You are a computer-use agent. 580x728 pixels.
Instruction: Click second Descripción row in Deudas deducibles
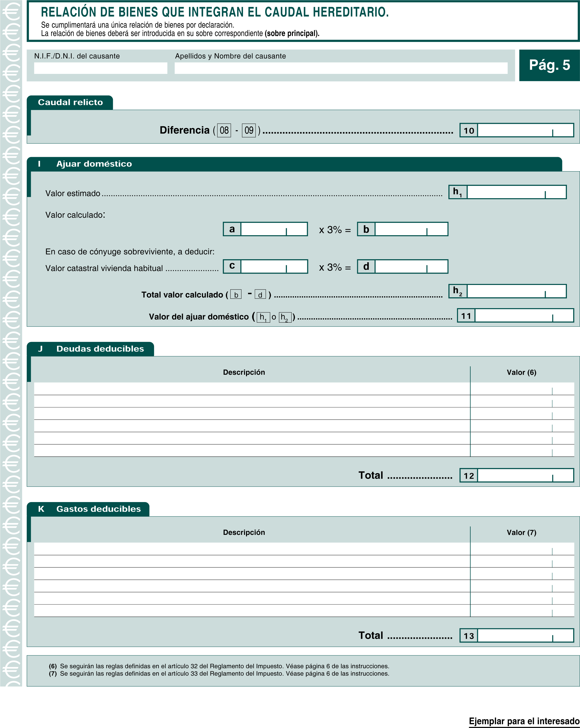pos(252,401)
